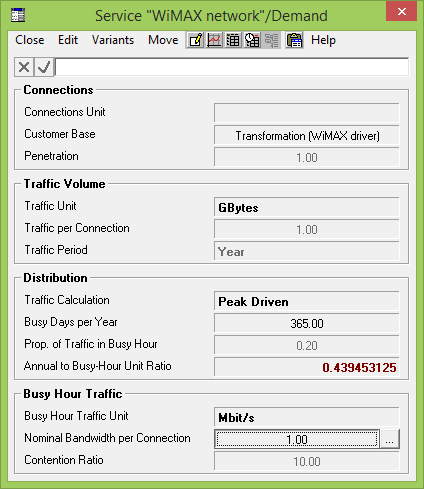Select Busy Days per Year 365.00

click(x=307, y=323)
